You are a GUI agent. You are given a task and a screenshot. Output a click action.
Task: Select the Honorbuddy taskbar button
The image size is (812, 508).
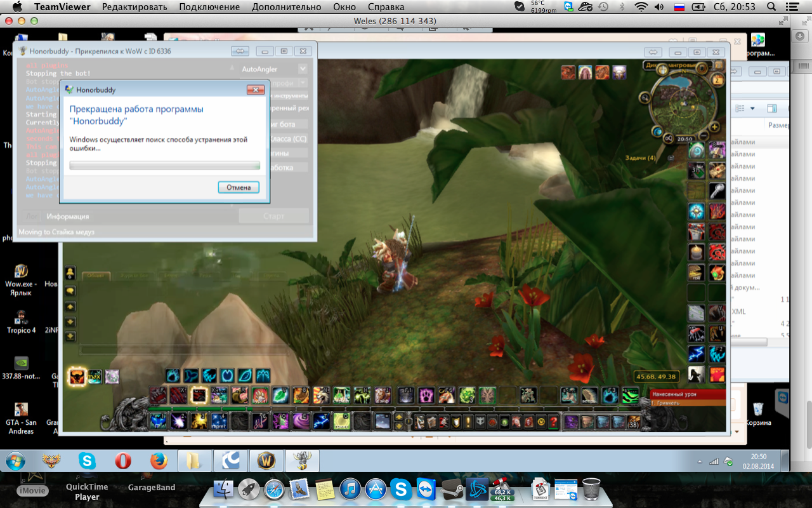pyautogui.click(x=302, y=460)
